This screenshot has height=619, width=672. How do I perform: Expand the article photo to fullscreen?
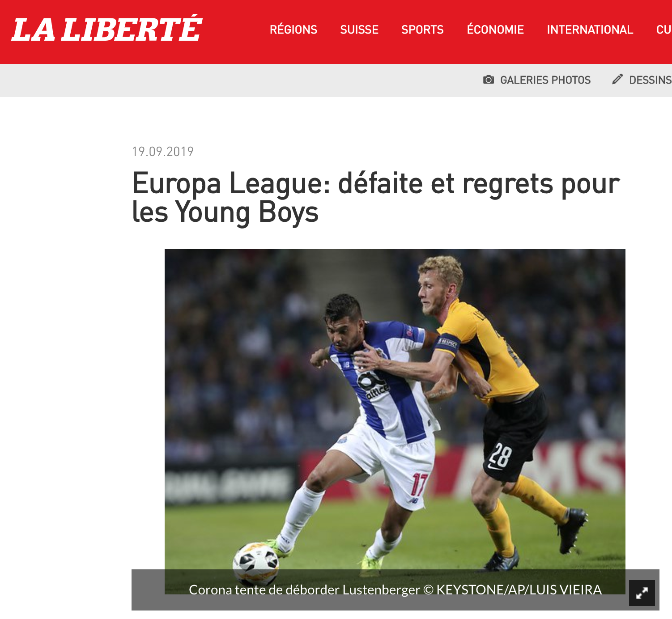642,593
